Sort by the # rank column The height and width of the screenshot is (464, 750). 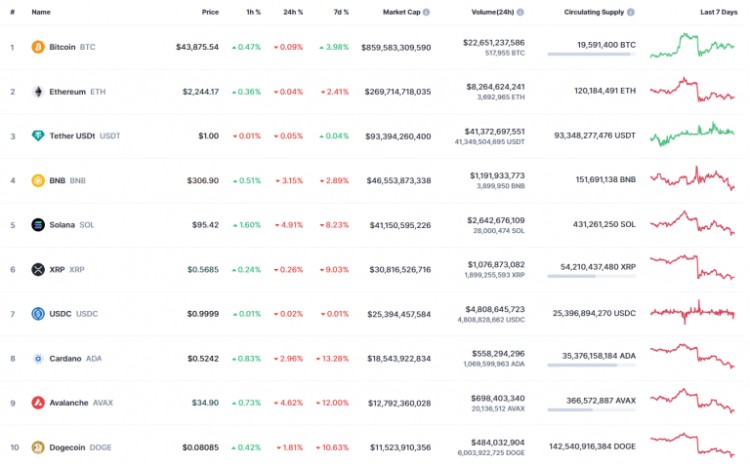[12, 12]
